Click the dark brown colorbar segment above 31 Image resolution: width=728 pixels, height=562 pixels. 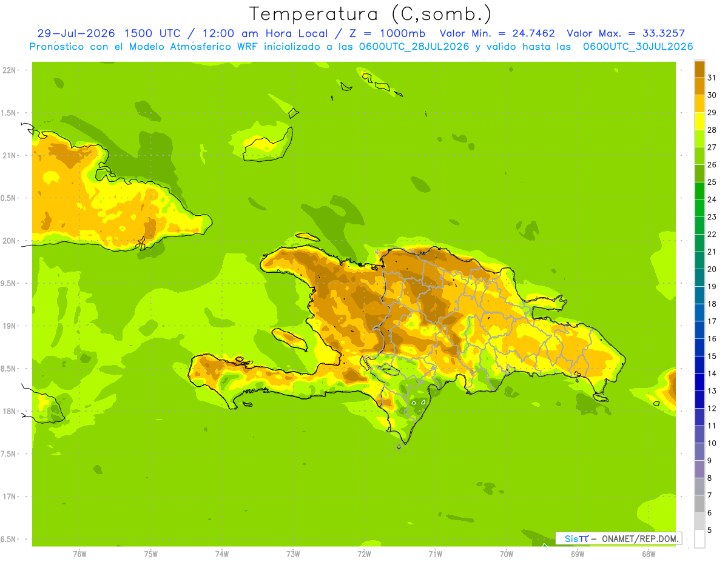pyautogui.click(x=699, y=69)
